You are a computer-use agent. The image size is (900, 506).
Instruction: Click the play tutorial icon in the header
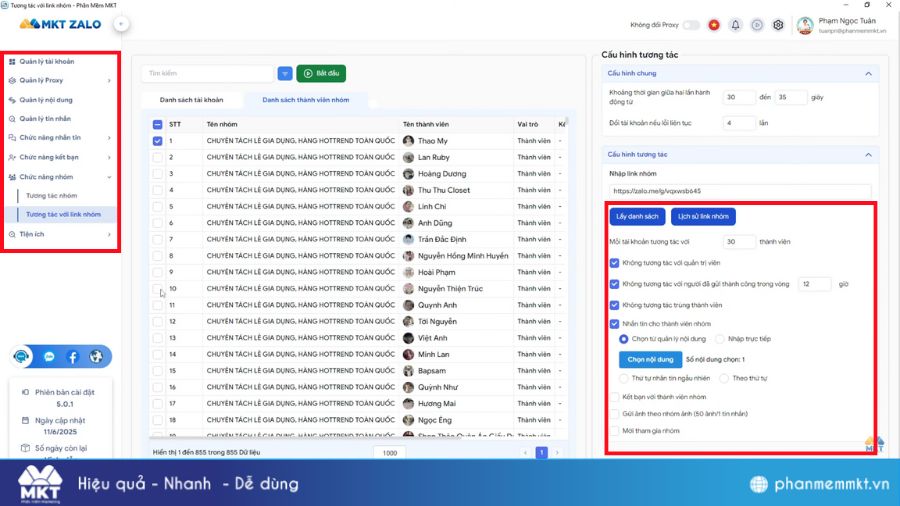pyautogui.click(x=757, y=25)
